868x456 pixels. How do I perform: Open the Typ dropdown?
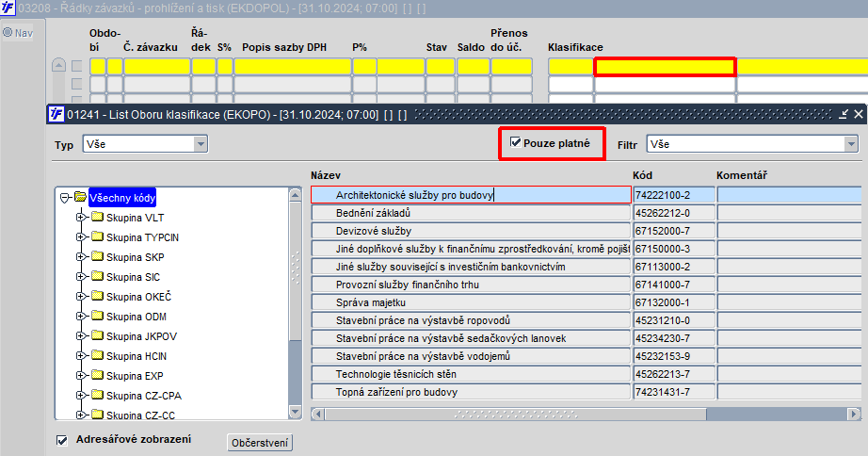pos(201,144)
